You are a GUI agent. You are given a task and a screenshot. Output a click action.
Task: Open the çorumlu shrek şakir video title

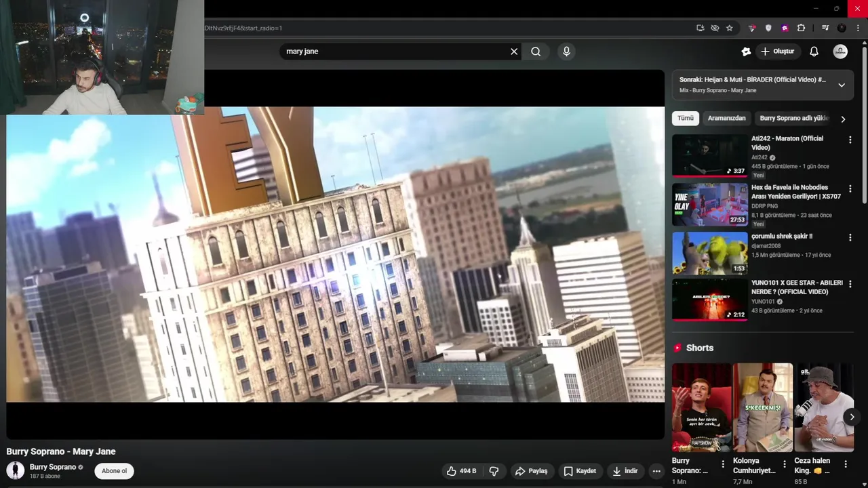tap(782, 236)
